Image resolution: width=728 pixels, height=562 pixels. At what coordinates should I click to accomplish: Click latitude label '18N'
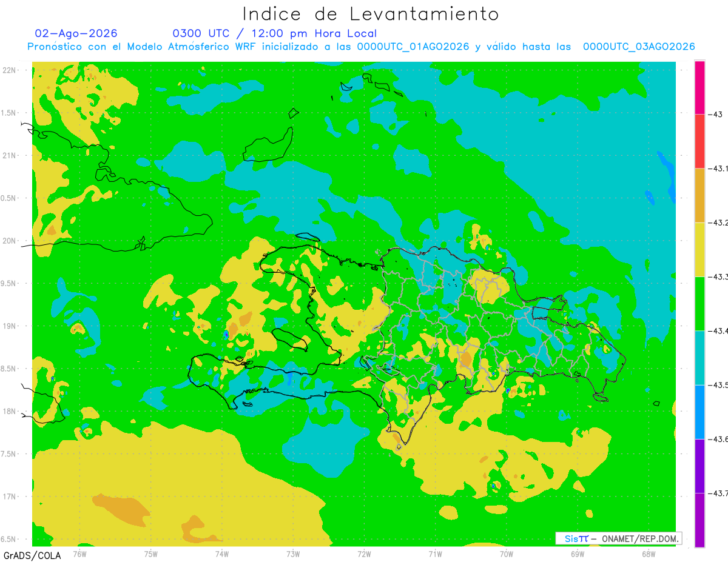click(x=10, y=411)
